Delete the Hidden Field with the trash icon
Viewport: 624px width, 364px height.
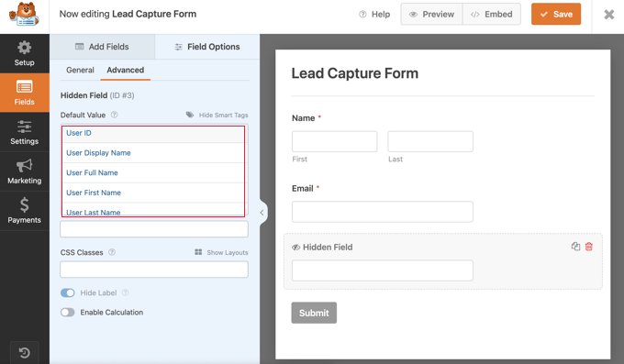click(x=589, y=247)
